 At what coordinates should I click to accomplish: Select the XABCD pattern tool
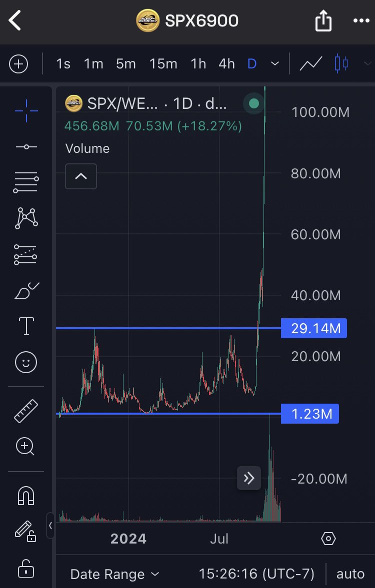coord(26,218)
